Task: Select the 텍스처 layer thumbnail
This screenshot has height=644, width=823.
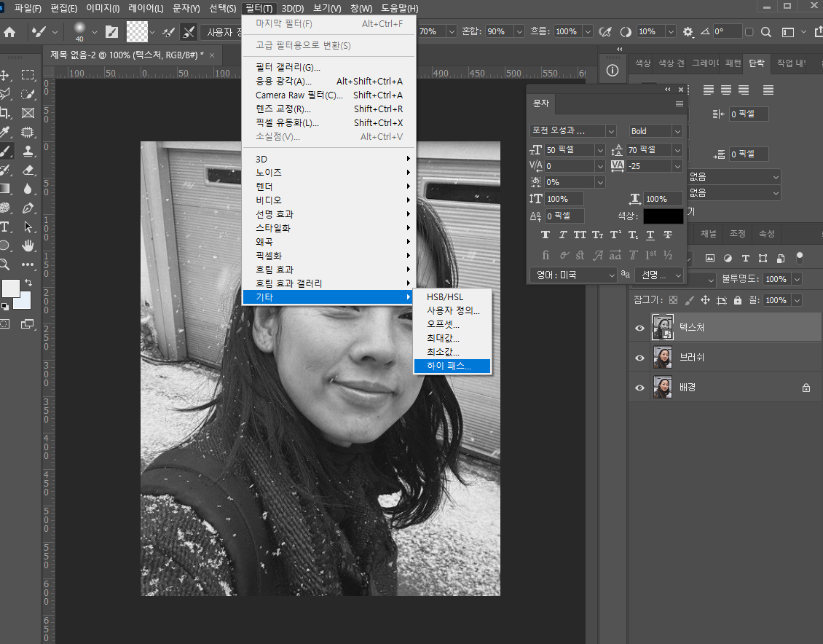Action: [x=663, y=326]
